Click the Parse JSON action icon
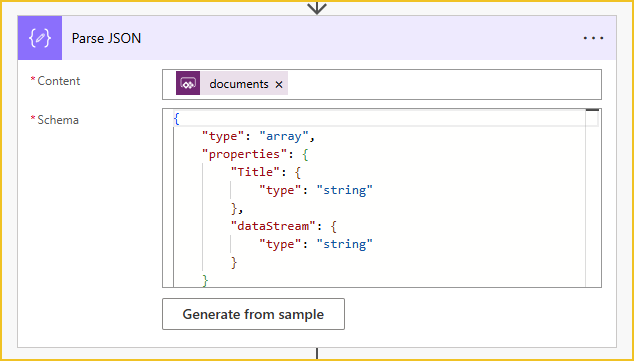The image size is (634, 361). pos(40,38)
